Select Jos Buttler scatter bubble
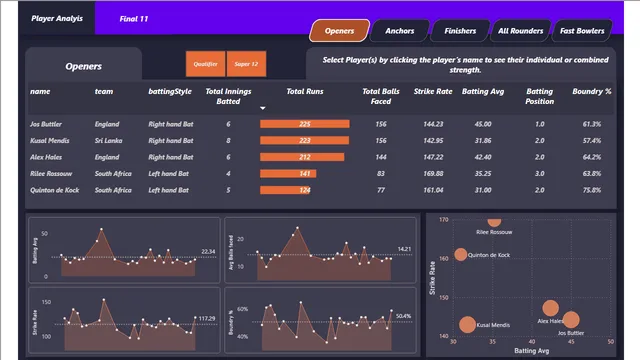This screenshot has height=360, width=640. click(x=571, y=320)
